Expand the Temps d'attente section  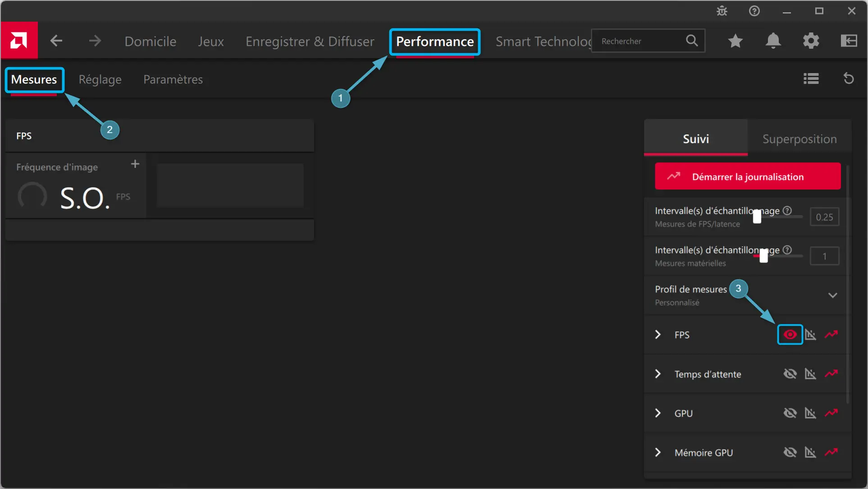click(658, 374)
